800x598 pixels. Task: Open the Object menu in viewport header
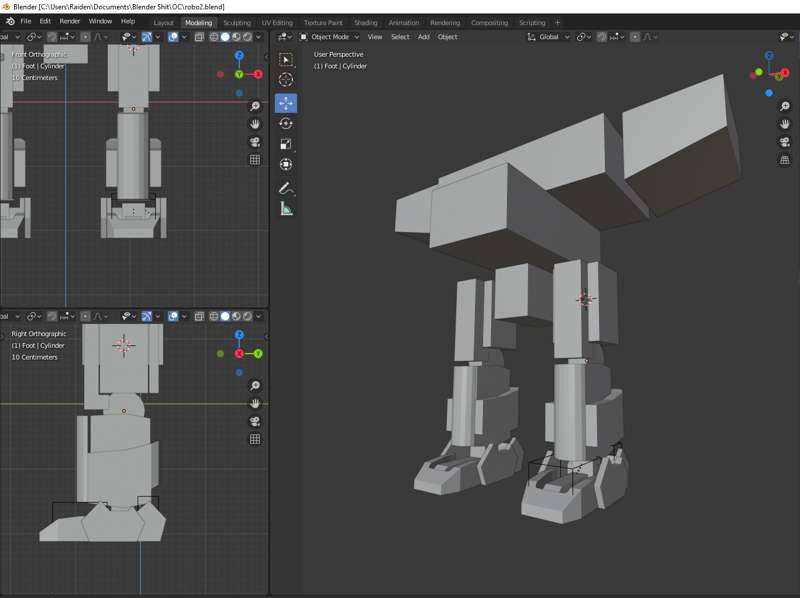tap(447, 37)
